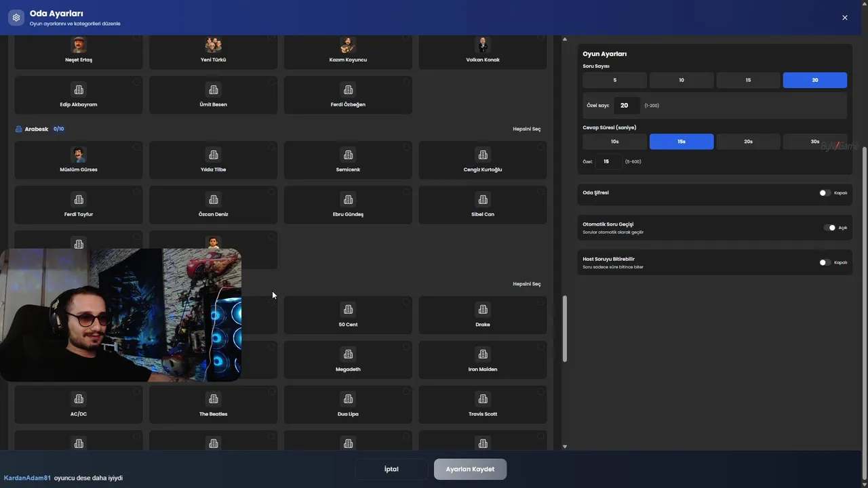
Task: Click the AC/DC placeholder icon
Action: point(79,399)
